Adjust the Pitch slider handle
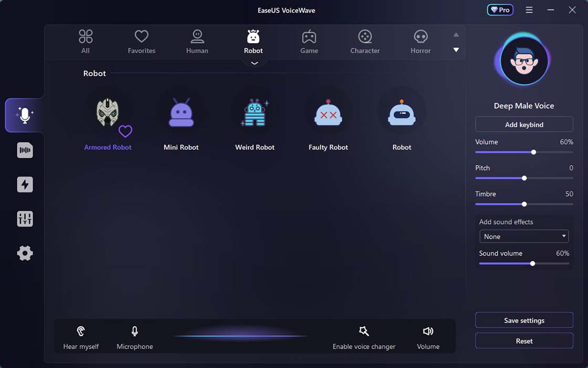Image resolution: width=588 pixels, height=368 pixels. tap(524, 178)
